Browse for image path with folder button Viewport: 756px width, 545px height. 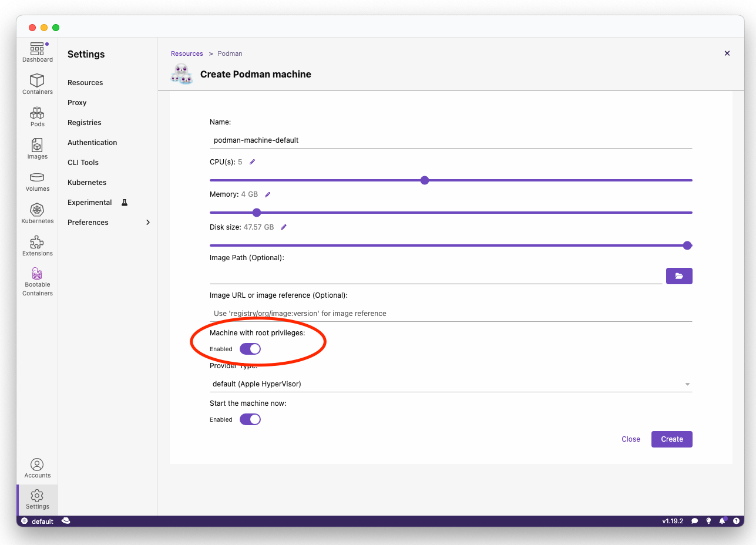click(x=679, y=276)
